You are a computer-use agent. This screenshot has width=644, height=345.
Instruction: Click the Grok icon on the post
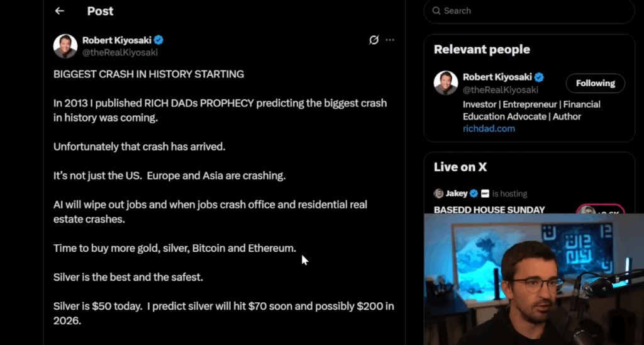[x=374, y=40]
